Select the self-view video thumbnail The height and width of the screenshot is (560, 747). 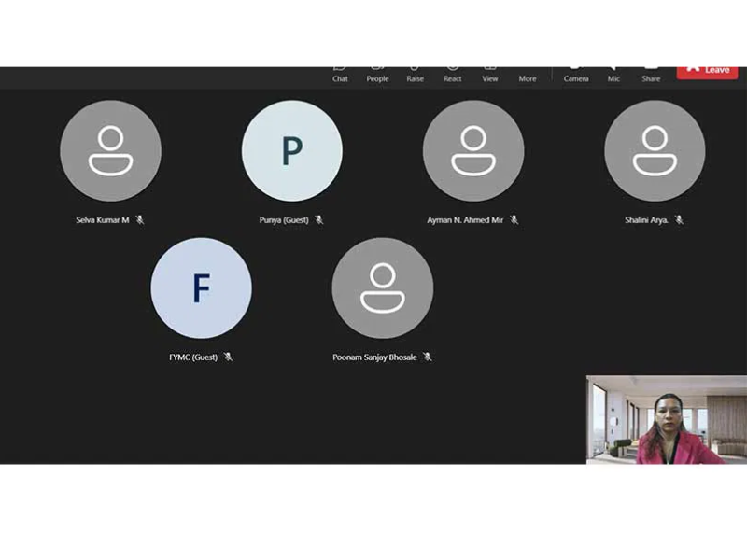pos(667,419)
